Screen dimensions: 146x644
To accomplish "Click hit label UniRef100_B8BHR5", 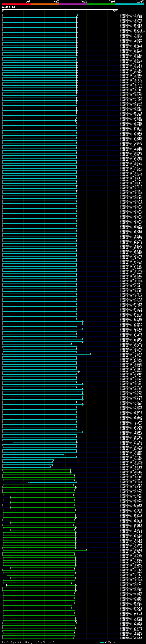I will click(131, 93).
